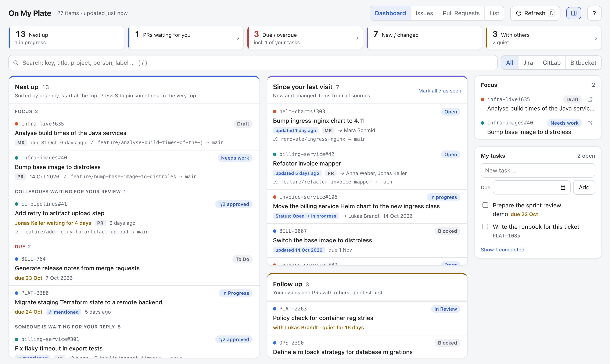This screenshot has height=364, width=610.
Task: Check the Write the runbook task
Action: tap(485, 226)
